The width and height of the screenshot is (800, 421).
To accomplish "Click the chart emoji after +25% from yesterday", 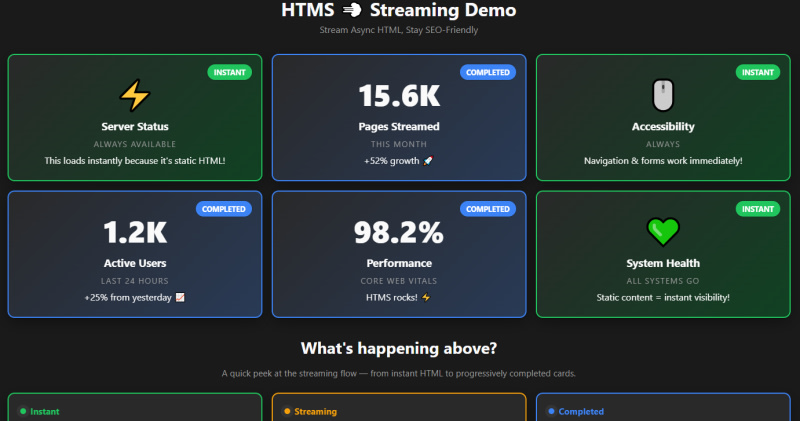I will (180, 297).
